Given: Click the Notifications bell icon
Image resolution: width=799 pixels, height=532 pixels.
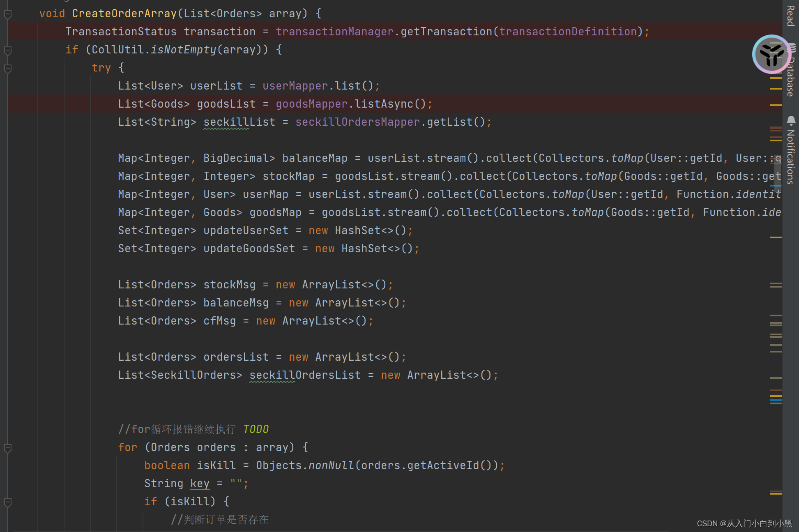Looking at the screenshot, I should tap(791, 120).
